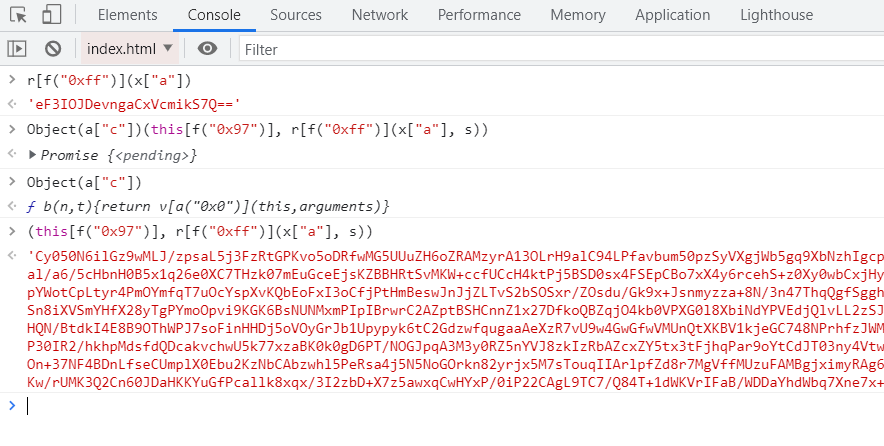The width and height of the screenshot is (884, 446).
Task: Select the Console tab
Action: coord(214,15)
